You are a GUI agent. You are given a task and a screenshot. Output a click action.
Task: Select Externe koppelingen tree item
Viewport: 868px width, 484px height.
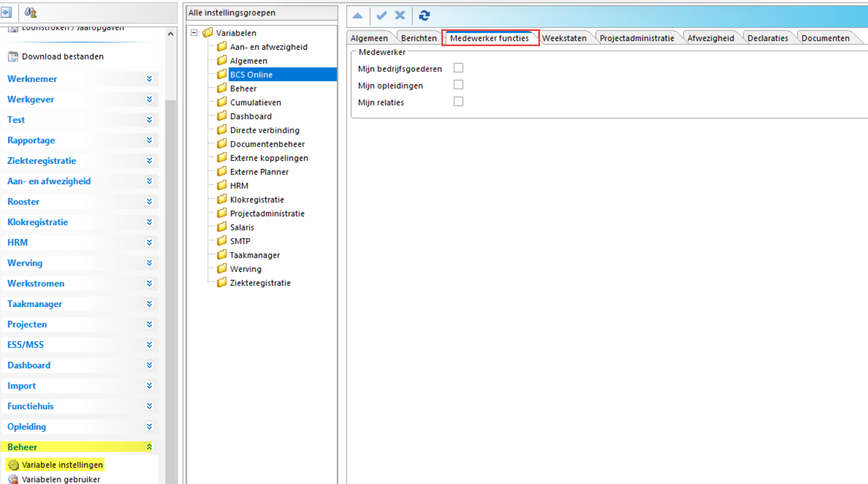click(x=269, y=158)
